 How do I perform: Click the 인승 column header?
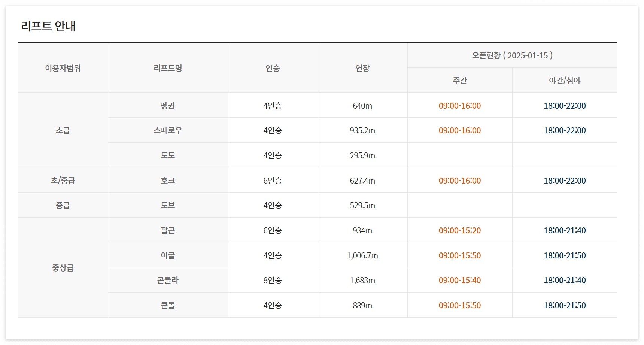click(272, 68)
